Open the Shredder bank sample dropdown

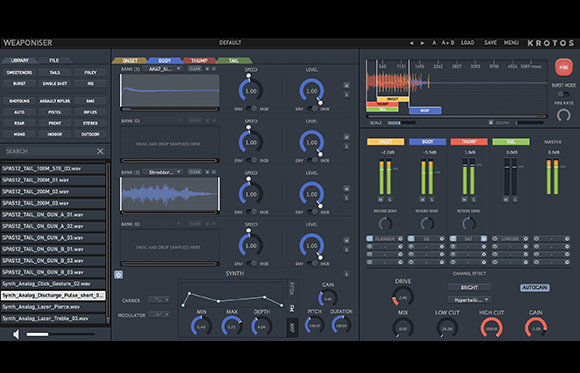point(163,172)
